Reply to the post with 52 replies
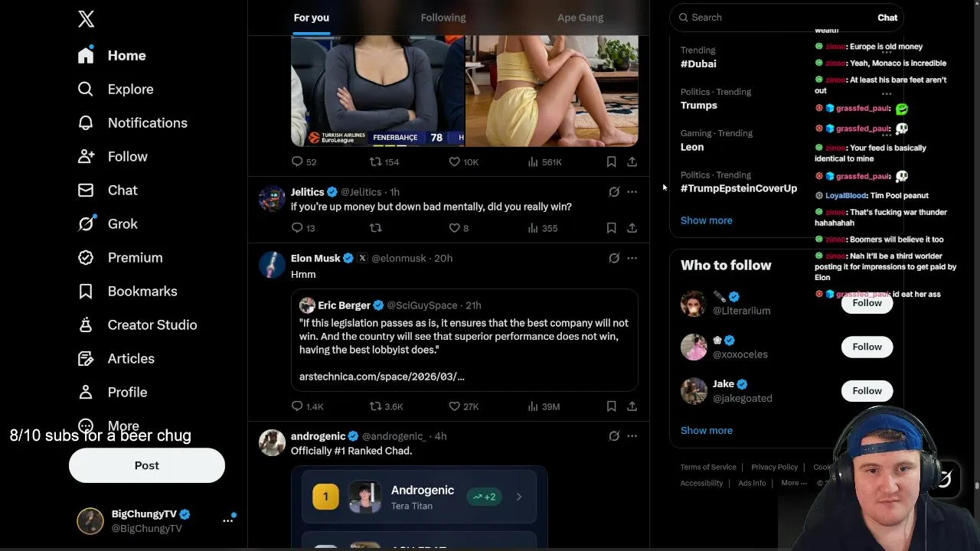The height and width of the screenshot is (551, 980). click(304, 161)
